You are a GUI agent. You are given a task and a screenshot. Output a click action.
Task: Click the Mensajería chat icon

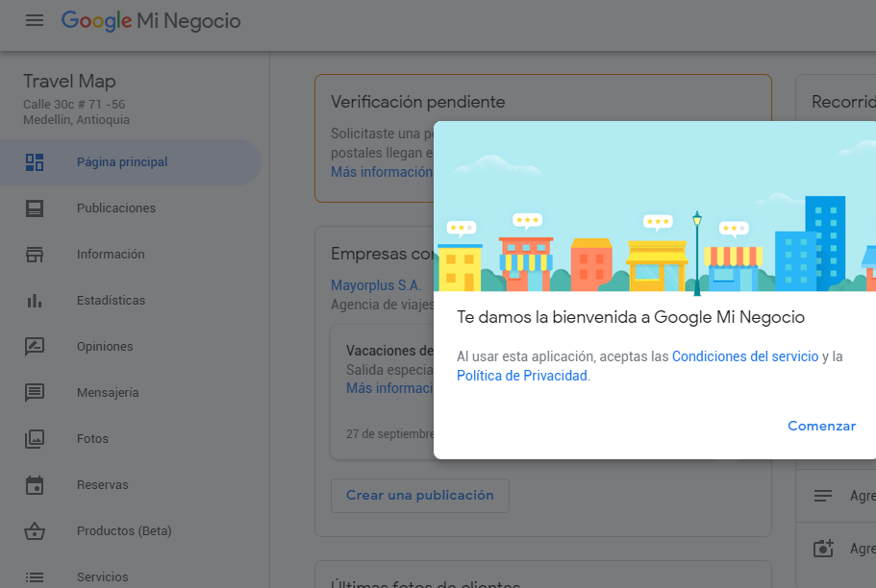click(35, 393)
